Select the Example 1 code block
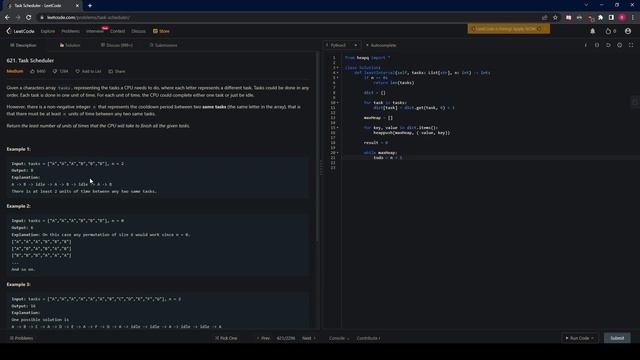 coord(158,177)
